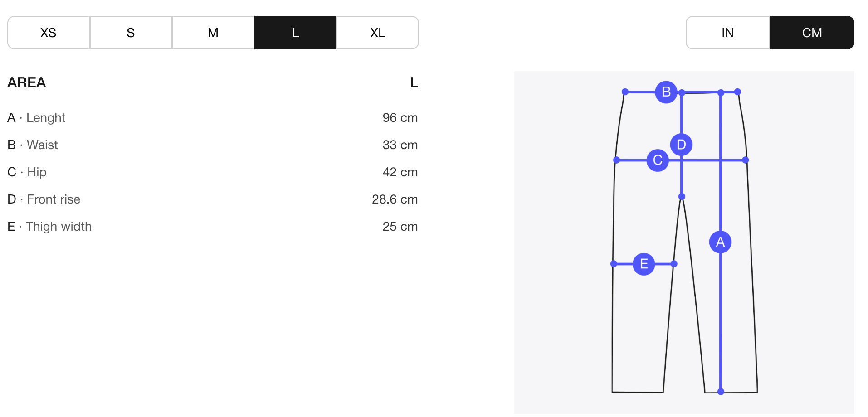Click the C · Hip row label
The image size is (868, 417).
pyautogui.click(x=27, y=172)
